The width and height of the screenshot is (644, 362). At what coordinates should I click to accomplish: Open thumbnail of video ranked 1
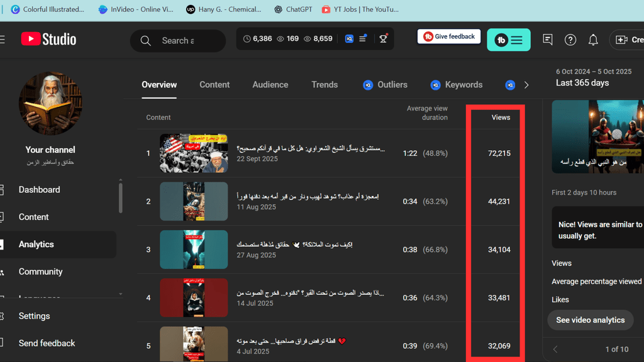[x=194, y=153]
